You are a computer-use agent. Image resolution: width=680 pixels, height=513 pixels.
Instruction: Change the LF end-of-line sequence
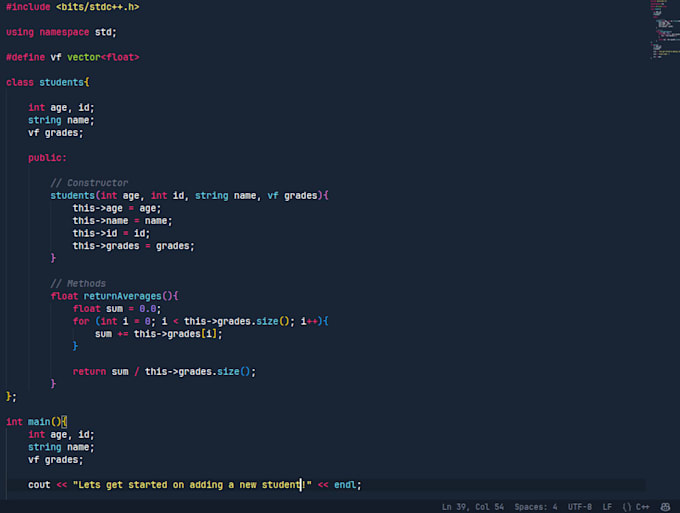pos(607,506)
